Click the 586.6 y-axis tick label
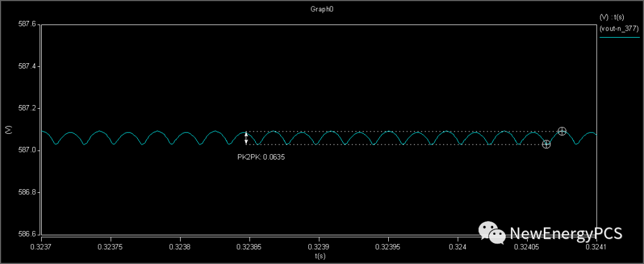The image size is (644, 264). pos(27,234)
